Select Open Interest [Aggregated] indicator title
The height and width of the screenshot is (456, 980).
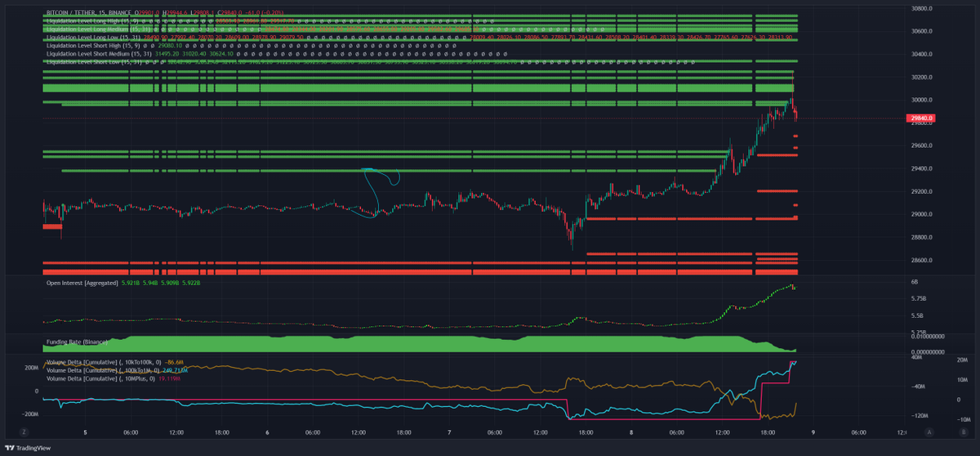82,283
